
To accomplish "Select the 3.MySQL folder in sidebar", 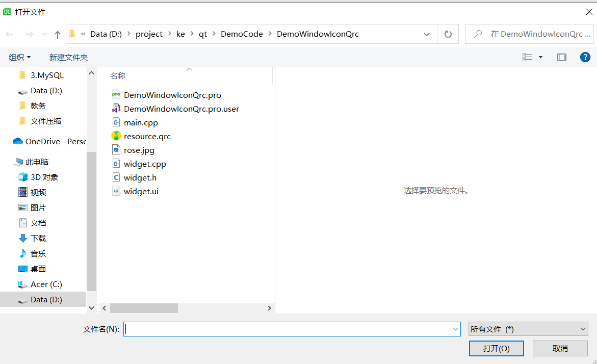I will [x=47, y=75].
